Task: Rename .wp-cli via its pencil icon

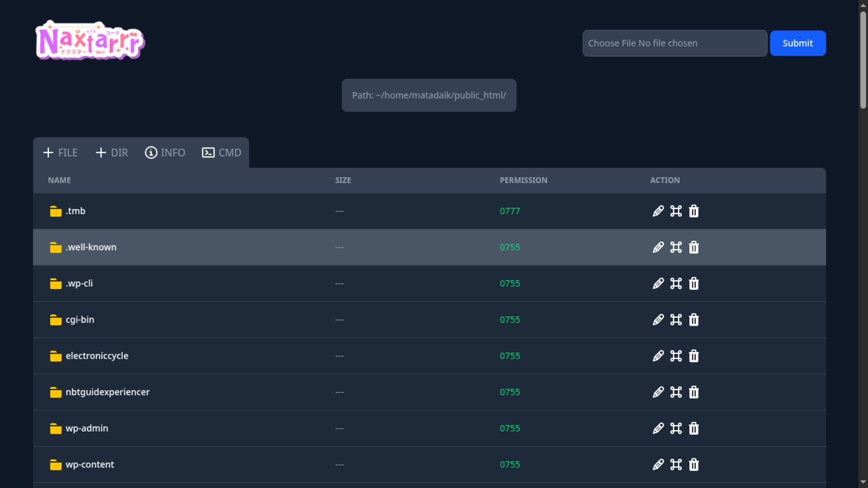Action: click(x=658, y=284)
